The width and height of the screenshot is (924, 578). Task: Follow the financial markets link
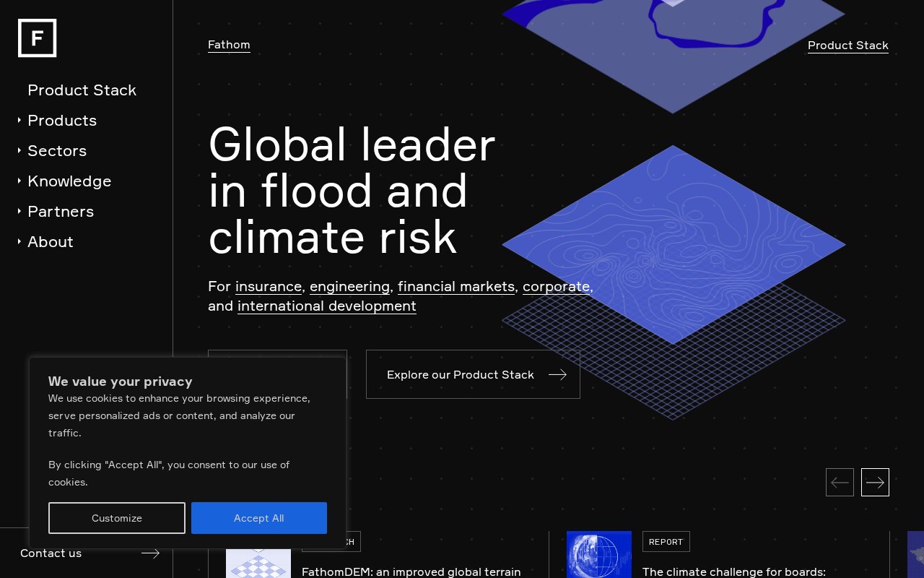456,287
